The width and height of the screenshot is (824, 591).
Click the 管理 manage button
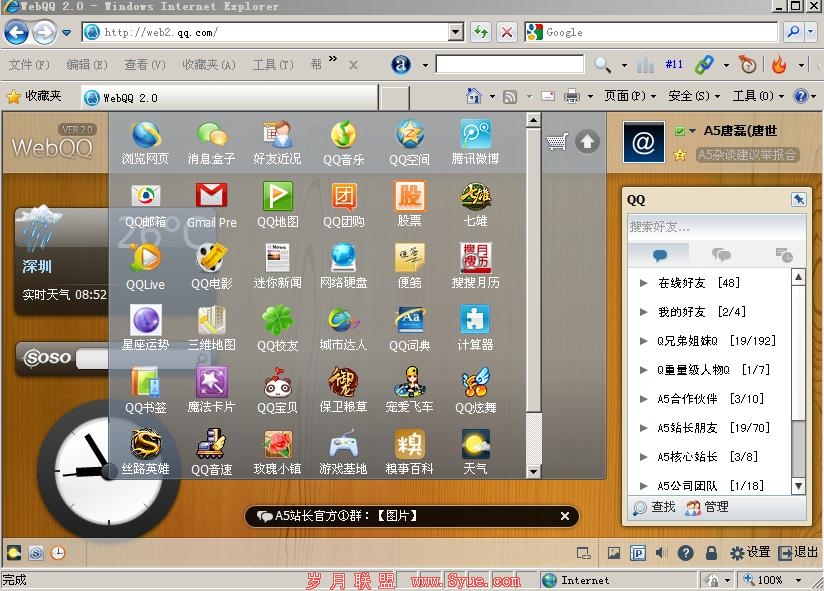pos(707,507)
